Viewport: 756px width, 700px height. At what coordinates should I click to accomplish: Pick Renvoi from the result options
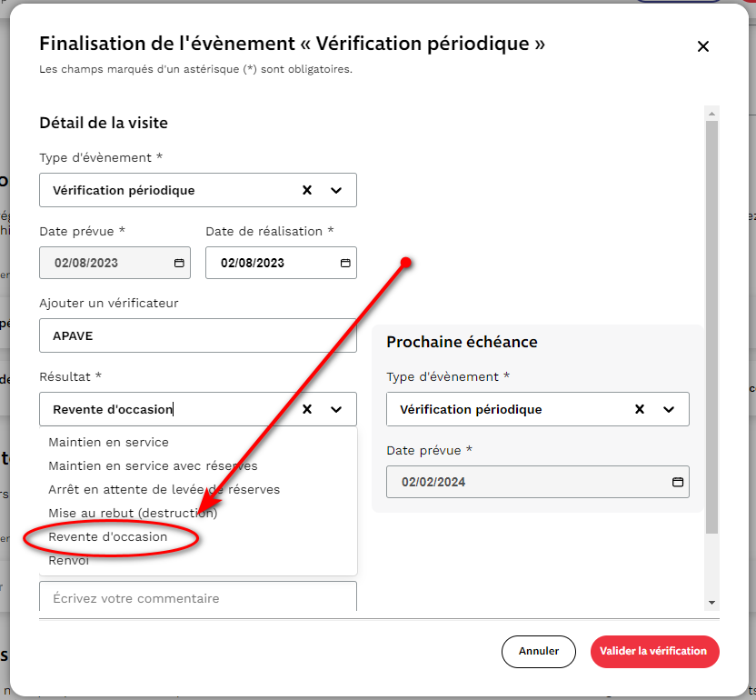[68, 560]
